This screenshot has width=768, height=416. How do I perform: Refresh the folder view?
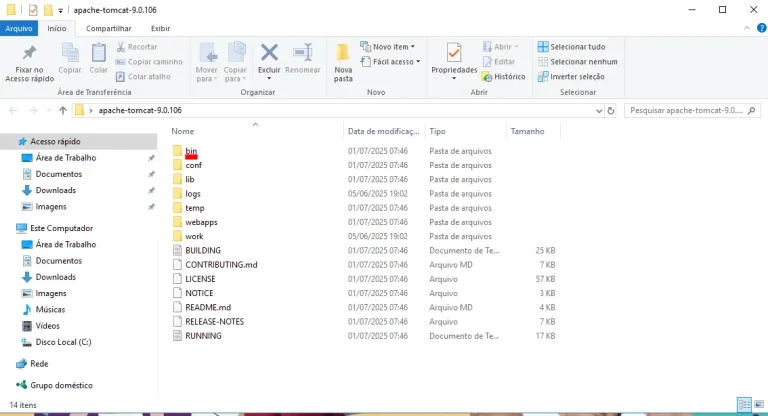pyautogui.click(x=611, y=111)
